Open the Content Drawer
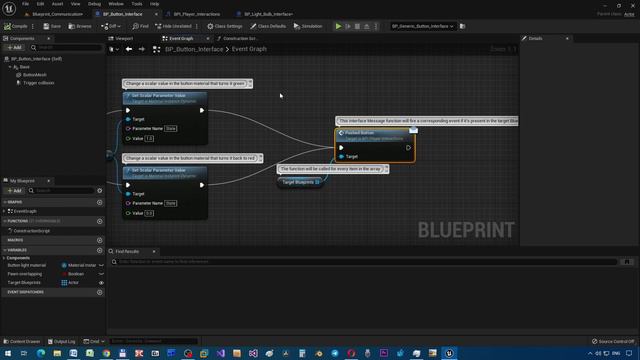Viewport: 640px width, 360px height. (22, 341)
